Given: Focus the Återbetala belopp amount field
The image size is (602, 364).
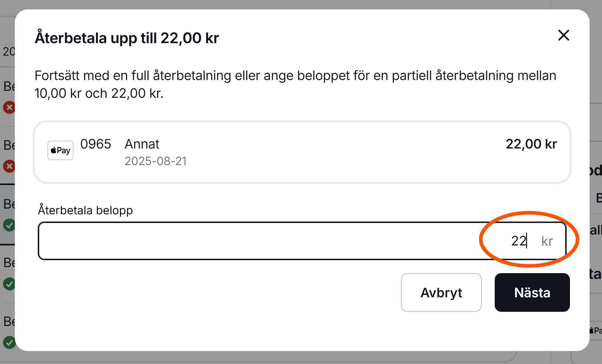Looking at the screenshot, I should coord(257,241).
